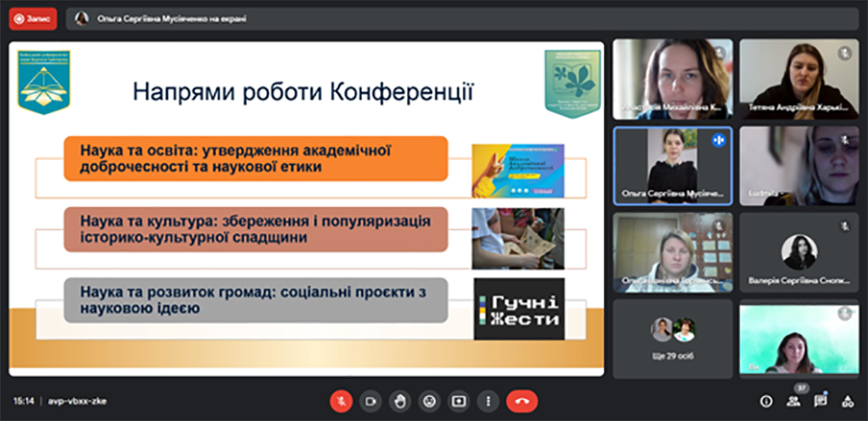Select Валерія Сергіївна participant tile

click(x=800, y=252)
